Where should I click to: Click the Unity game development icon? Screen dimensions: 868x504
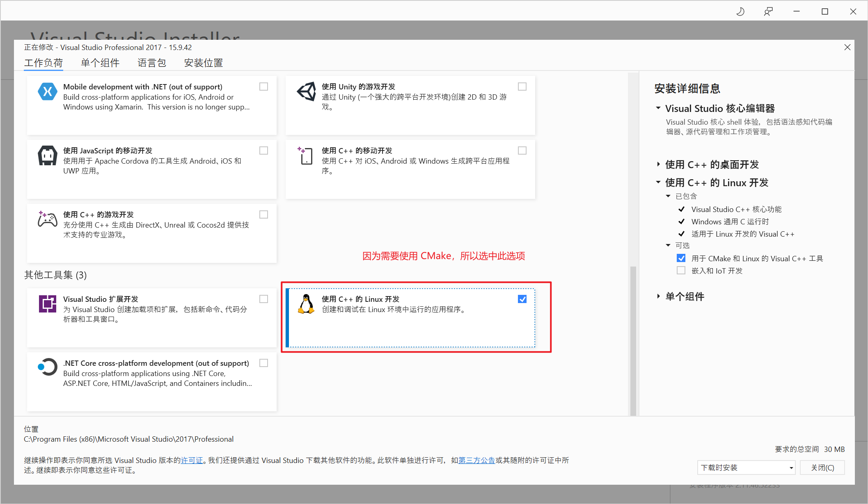coord(306,91)
